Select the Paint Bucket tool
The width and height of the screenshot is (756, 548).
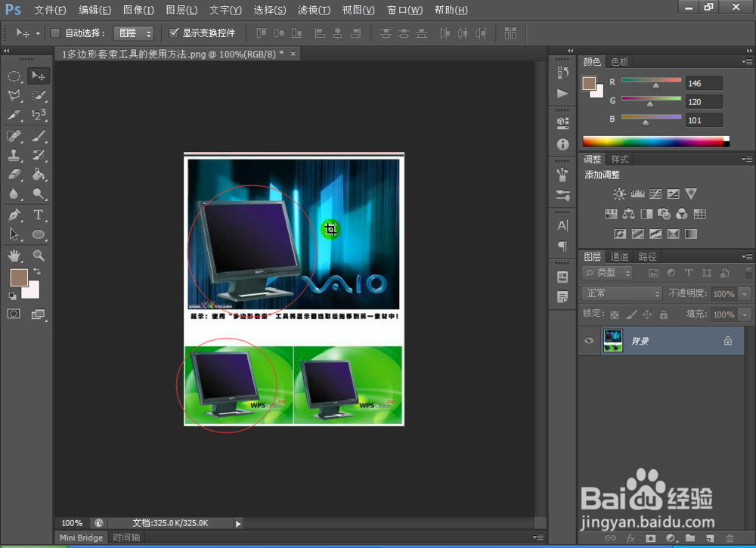pos(38,175)
